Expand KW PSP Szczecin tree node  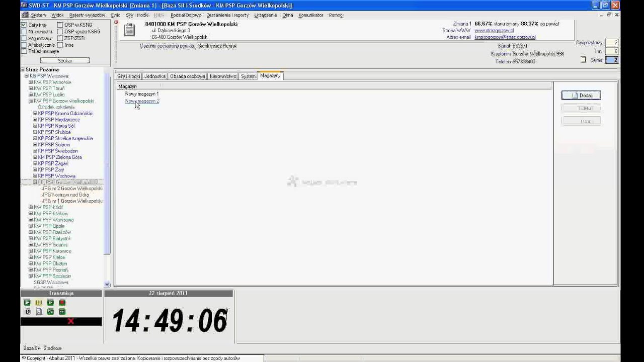click(31, 276)
